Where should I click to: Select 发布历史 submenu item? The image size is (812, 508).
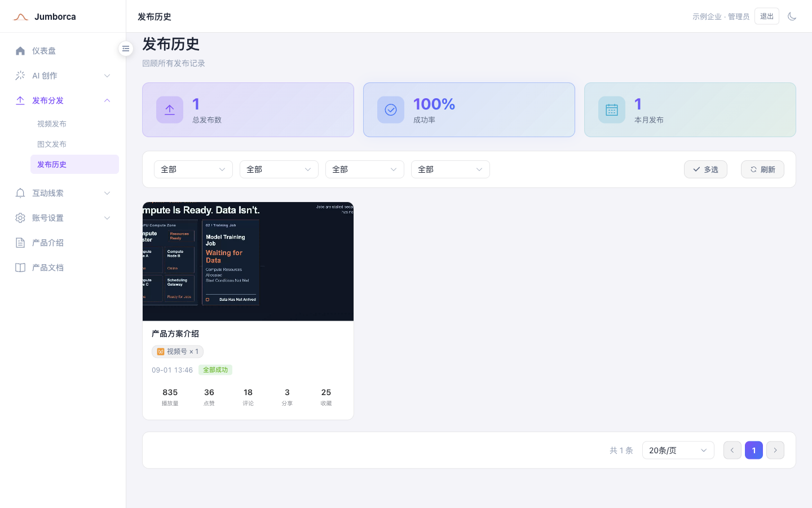(x=74, y=164)
